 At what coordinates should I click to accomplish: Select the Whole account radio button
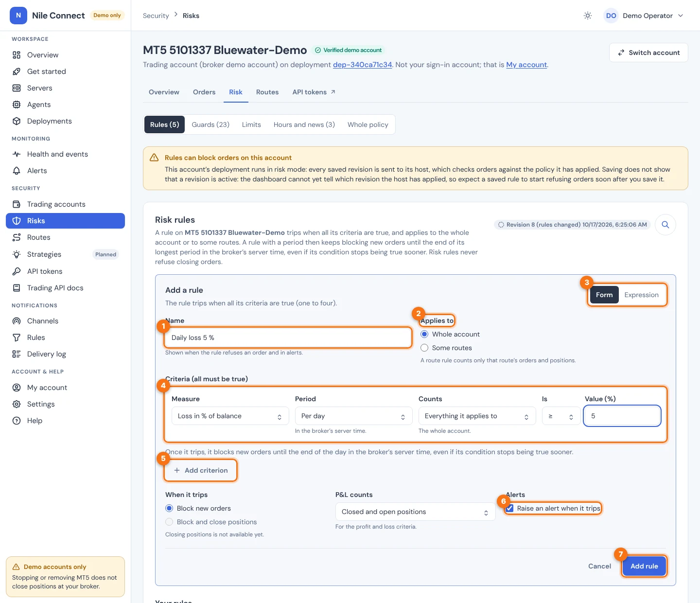tap(424, 334)
